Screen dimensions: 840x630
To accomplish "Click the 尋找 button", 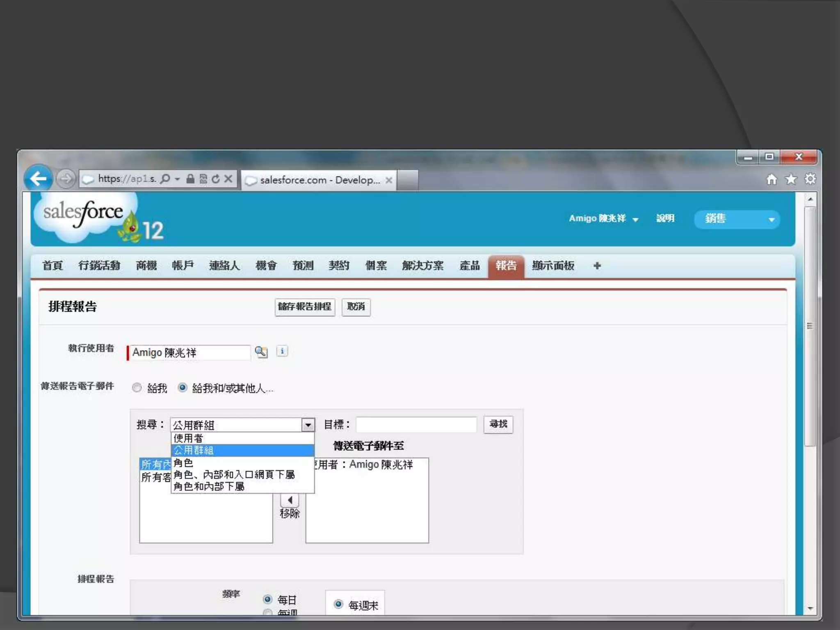I will [498, 424].
